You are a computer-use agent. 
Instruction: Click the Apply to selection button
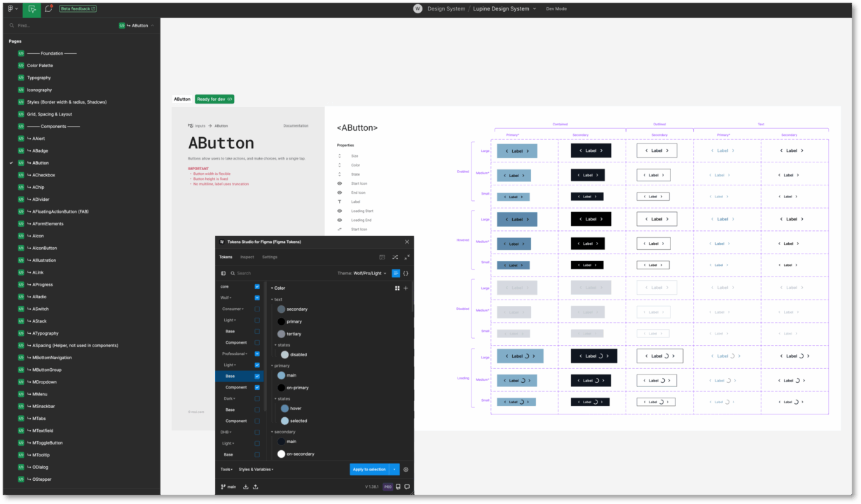pyautogui.click(x=369, y=470)
